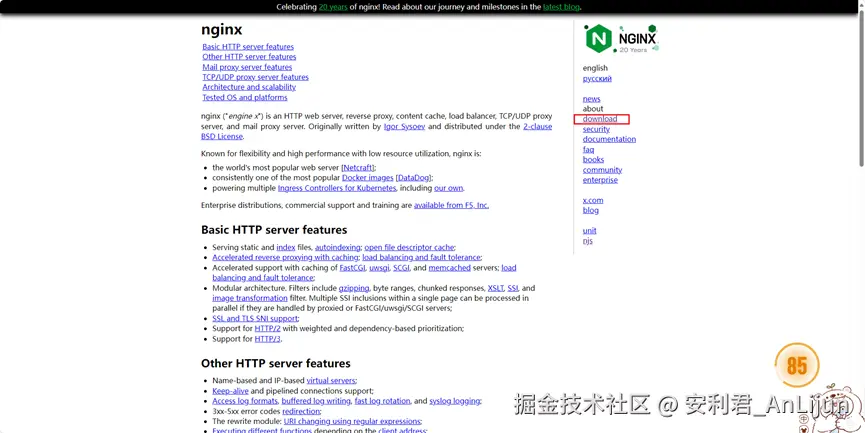Open the Docker images link
This screenshot has height=433, width=865.
coord(367,178)
